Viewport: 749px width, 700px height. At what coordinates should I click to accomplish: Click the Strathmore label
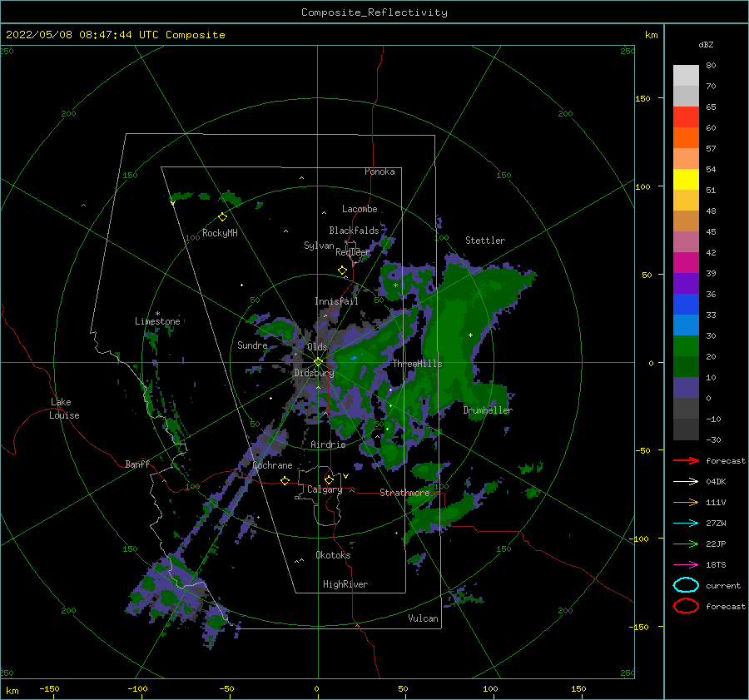(404, 492)
